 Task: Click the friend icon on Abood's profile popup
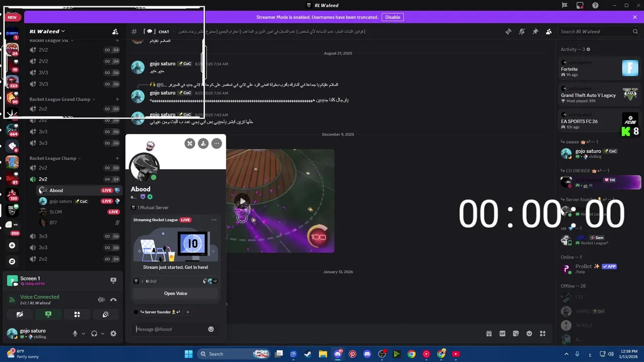(x=203, y=143)
